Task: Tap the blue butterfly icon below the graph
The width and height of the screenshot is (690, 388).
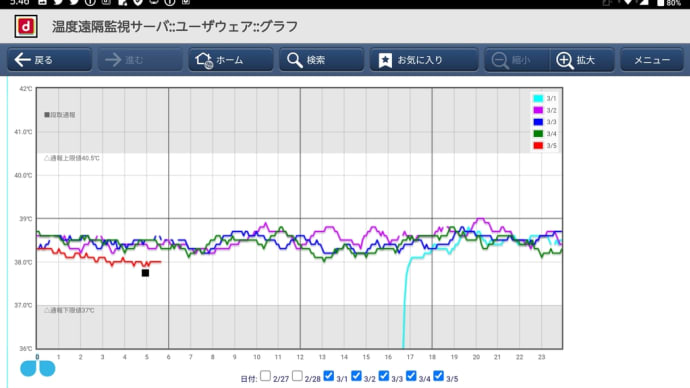Action: [37, 368]
